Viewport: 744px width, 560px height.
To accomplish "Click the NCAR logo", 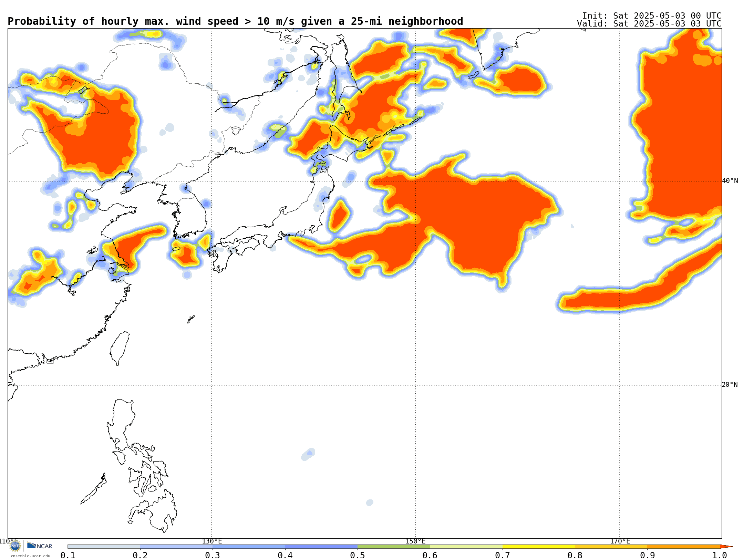I will click(x=40, y=546).
